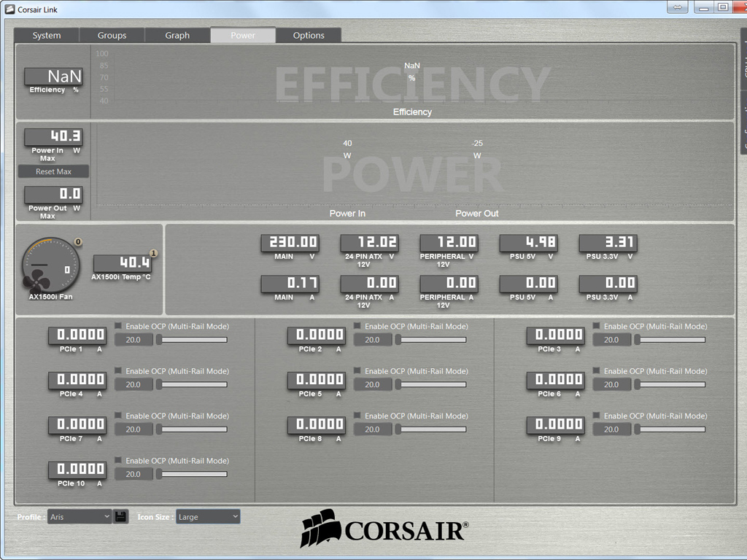Click the 0.0000 PCIe 1 amperage readout

coord(77,335)
